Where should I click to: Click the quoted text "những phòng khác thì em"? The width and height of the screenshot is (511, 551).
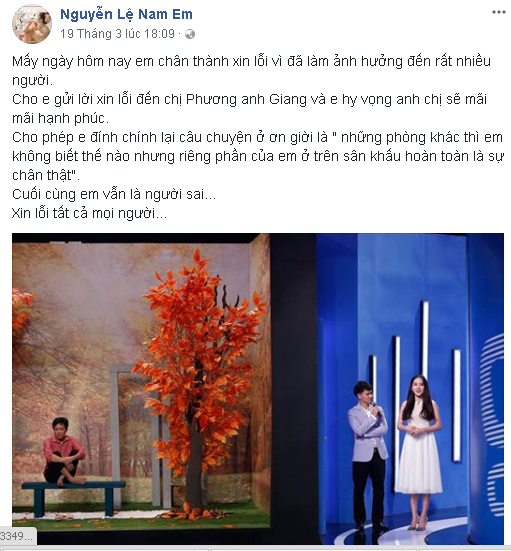click(x=421, y=137)
